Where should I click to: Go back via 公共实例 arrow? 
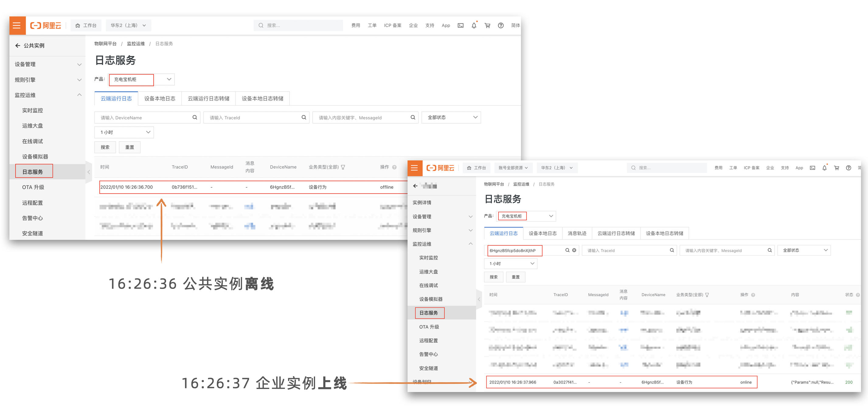(x=18, y=46)
